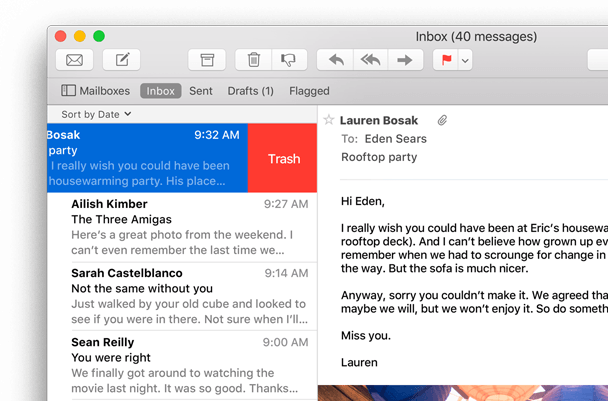Select the Inbox tab

click(x=161, y=91)
